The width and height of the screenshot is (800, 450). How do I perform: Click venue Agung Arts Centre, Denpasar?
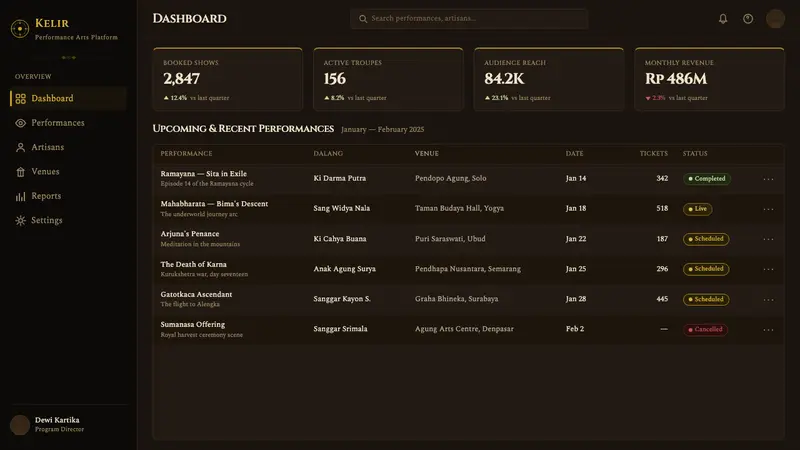(464, 329)
